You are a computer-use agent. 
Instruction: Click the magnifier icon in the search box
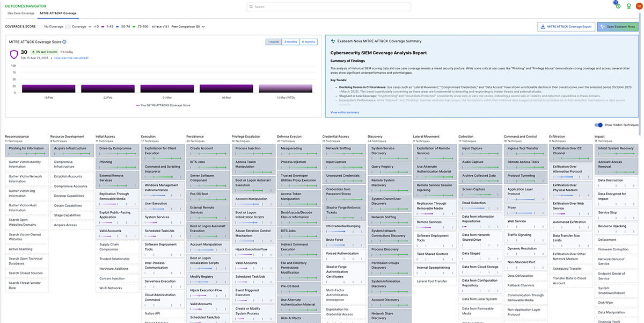pyautogui.click(x=252, y=7)
